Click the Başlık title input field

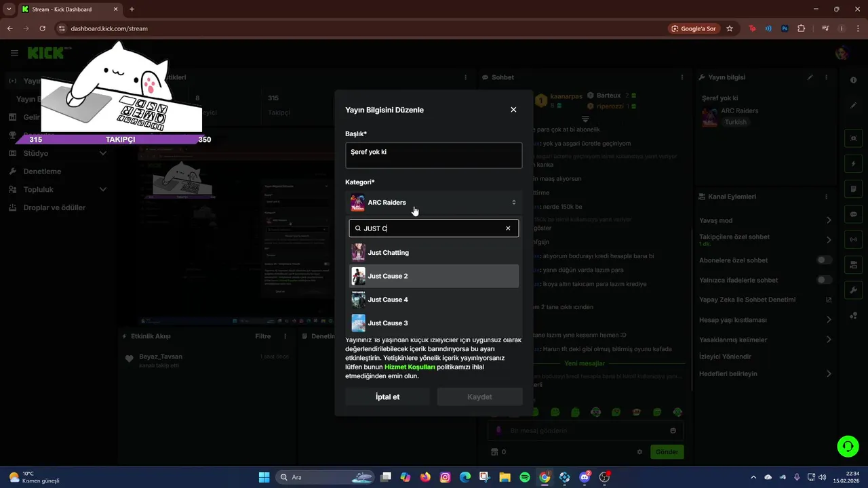[x=433, y=155]
